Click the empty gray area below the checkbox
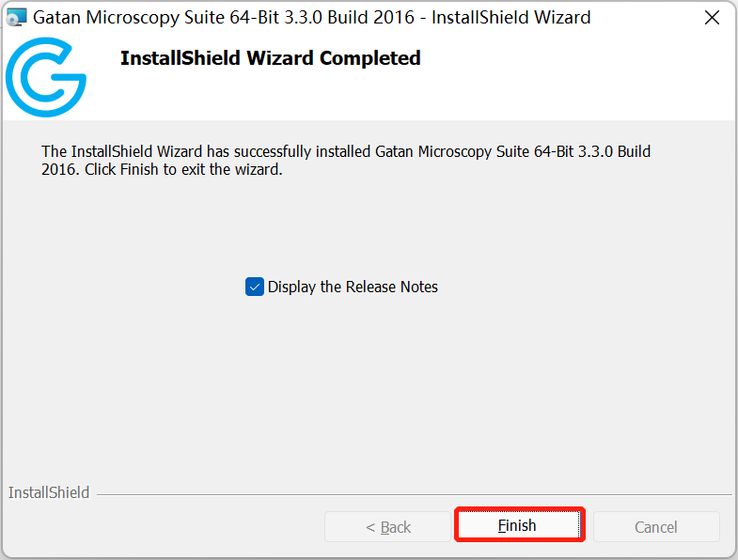Viewport: 738px width, 560px height. pyautogui.click(x=367, y=386)
